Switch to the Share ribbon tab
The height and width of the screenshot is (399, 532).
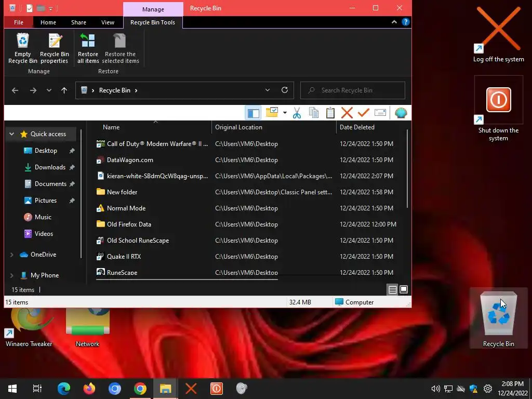79,22
